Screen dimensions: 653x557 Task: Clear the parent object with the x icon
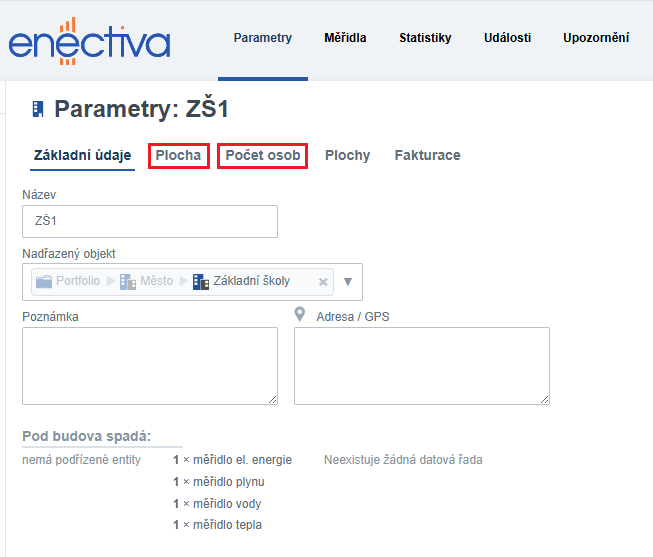[323, 282]
